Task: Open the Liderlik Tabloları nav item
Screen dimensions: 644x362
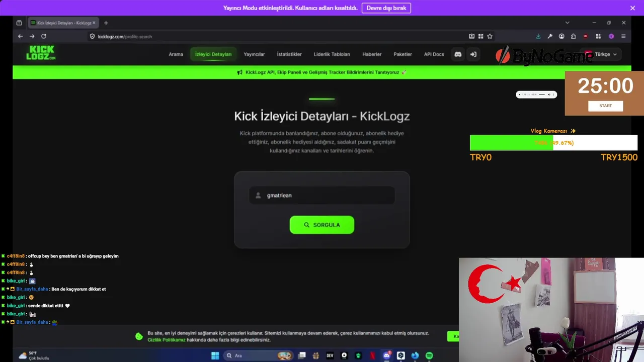Action: pyautogui.click(x=332, y=54)
